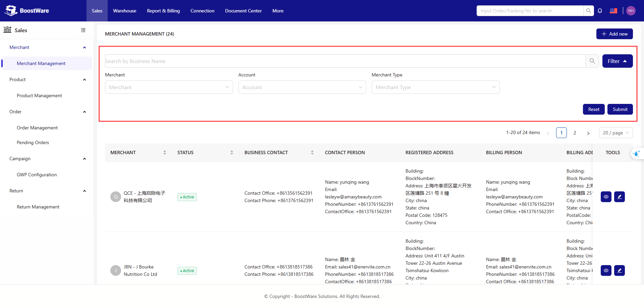Go to the previous page arrow
Viewport: 644px width, 308px height.
click(548, 133)
